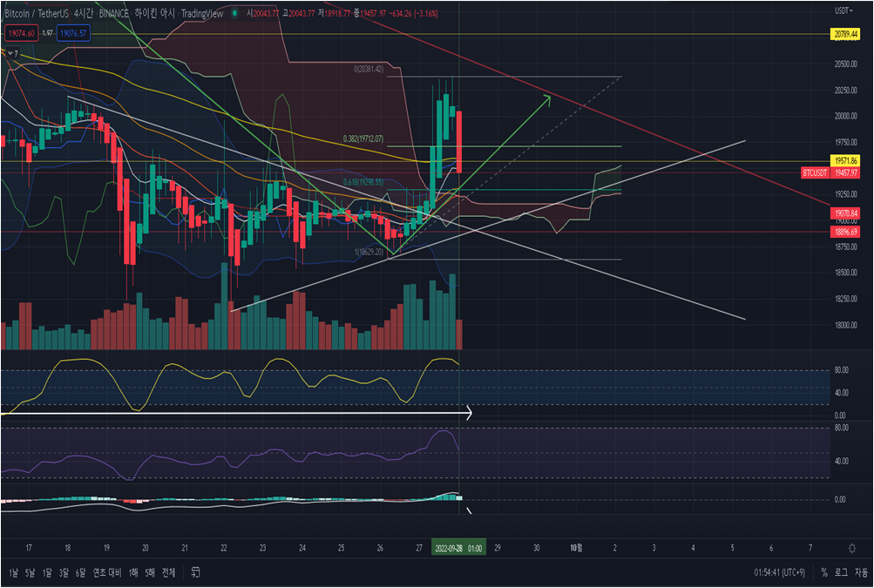Click the 4시간 interval in the chart title
This screenshot has height=588, width=874.
click(x=84, y=13)
